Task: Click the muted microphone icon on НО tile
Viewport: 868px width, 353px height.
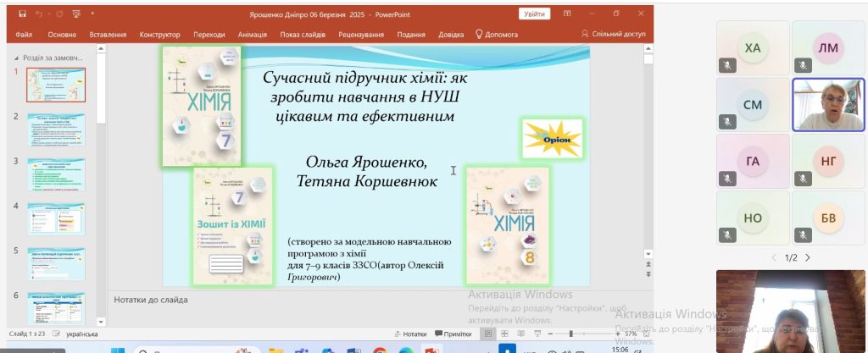Action: [727, 234]
